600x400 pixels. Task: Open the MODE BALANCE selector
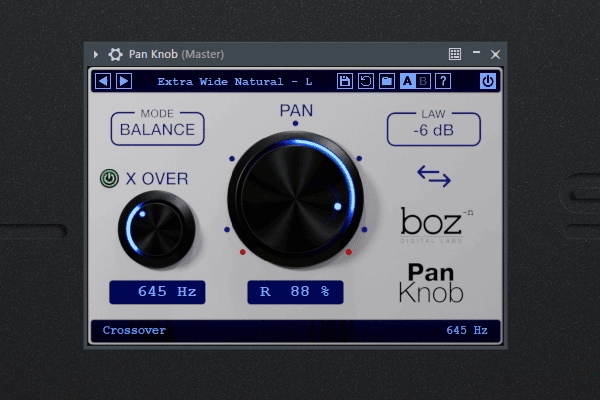(x=157, y=128)
